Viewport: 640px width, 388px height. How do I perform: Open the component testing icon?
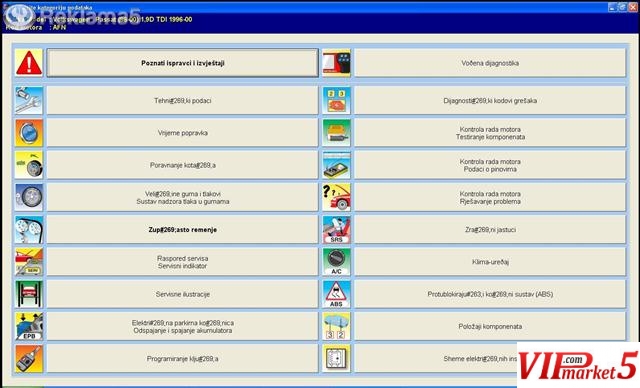[x=336, y=133]
